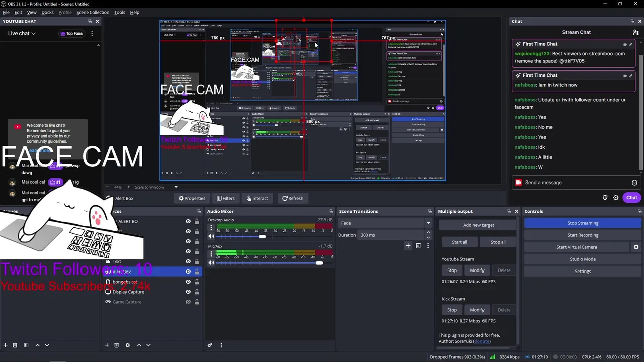The height and width of the screenshot is (362, 644).
Task: Hide the Alert Box source eye icon
Action: (x=188, y=271)
